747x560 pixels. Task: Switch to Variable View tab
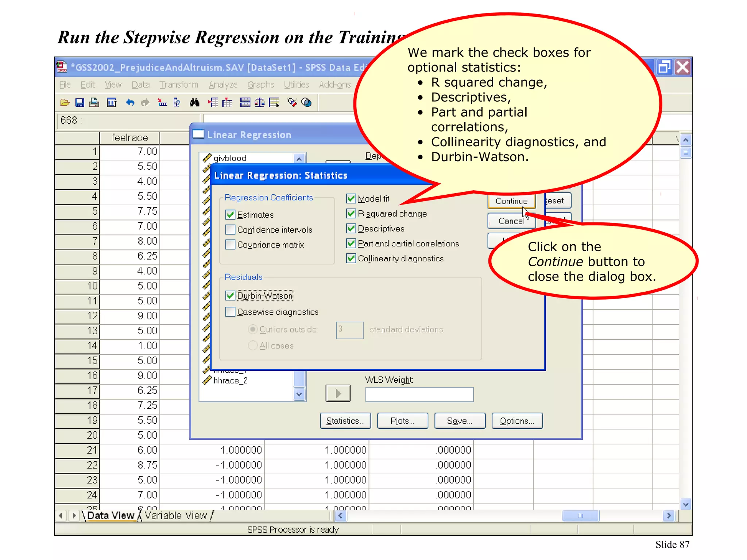(176, 516)
